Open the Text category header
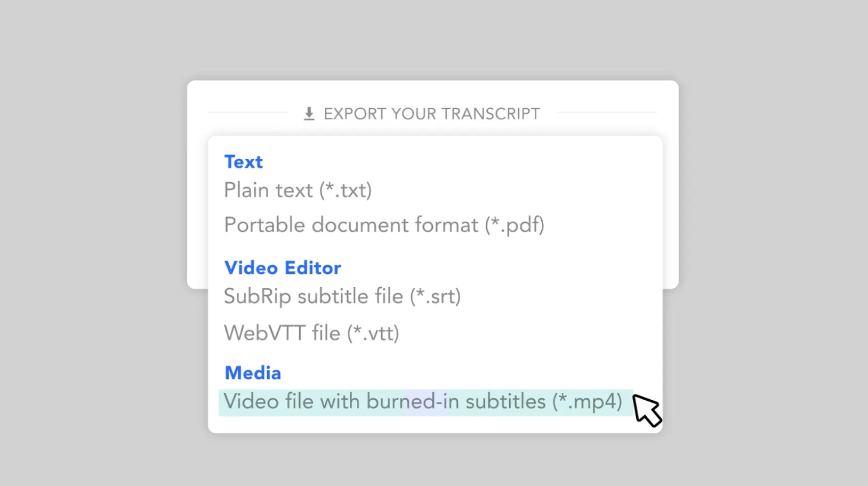Image resolution: width=868 pixels, height=486 pixels. [x=243, y=161]
